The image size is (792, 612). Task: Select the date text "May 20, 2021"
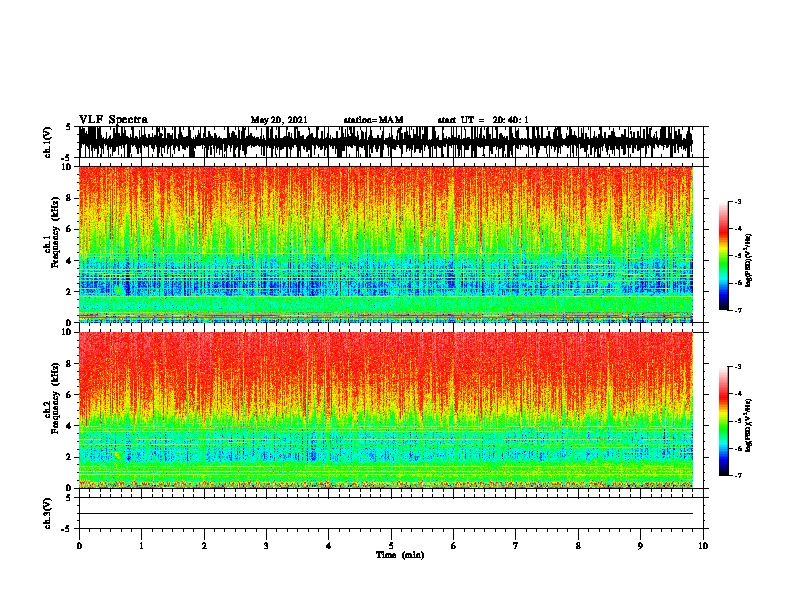click(279, 120)
